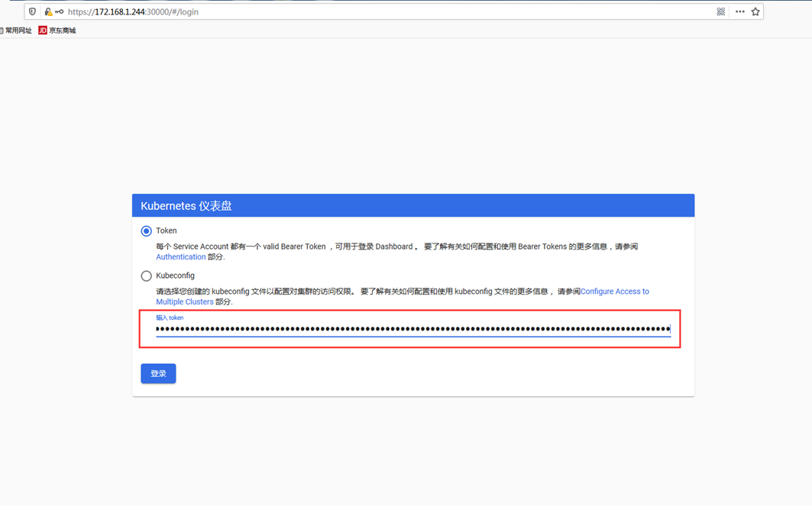The width and height of the screenshot is (812, 506).
Task: Click the Token option label text
Action: coord(167,230)
